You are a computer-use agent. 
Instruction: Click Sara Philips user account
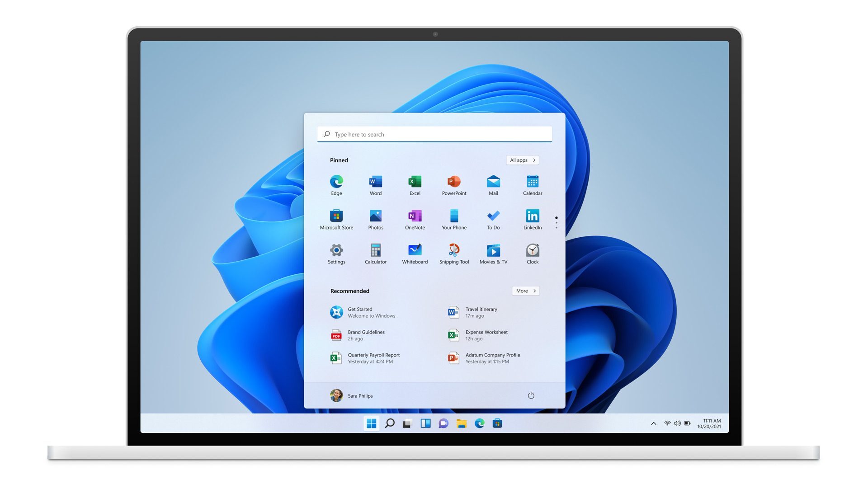[351, 395]
